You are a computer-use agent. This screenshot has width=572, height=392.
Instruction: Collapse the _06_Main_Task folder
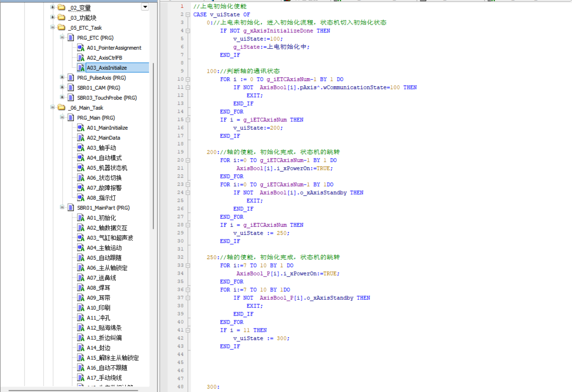[x=53, y=107]
